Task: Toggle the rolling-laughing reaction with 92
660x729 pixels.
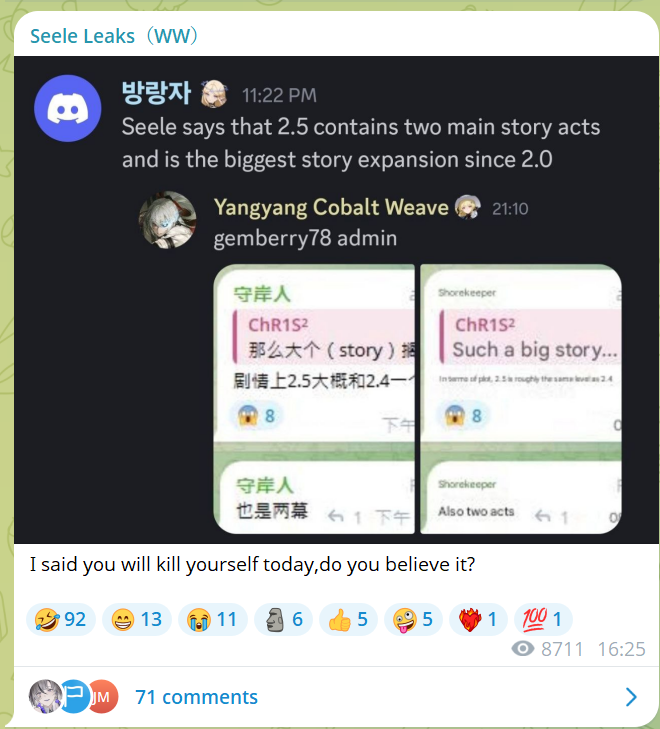Action: [61, 619]
